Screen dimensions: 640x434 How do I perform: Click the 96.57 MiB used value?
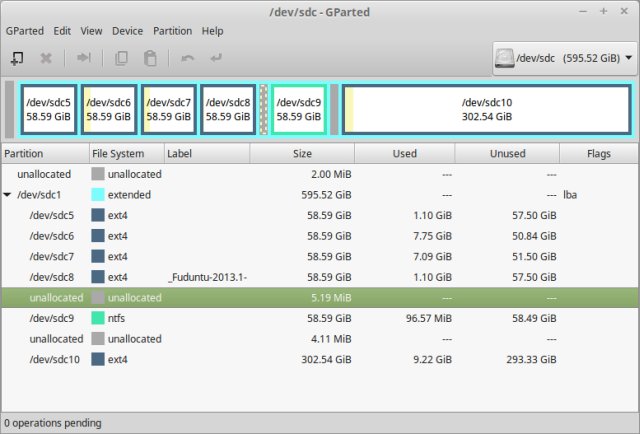point(429,318)
